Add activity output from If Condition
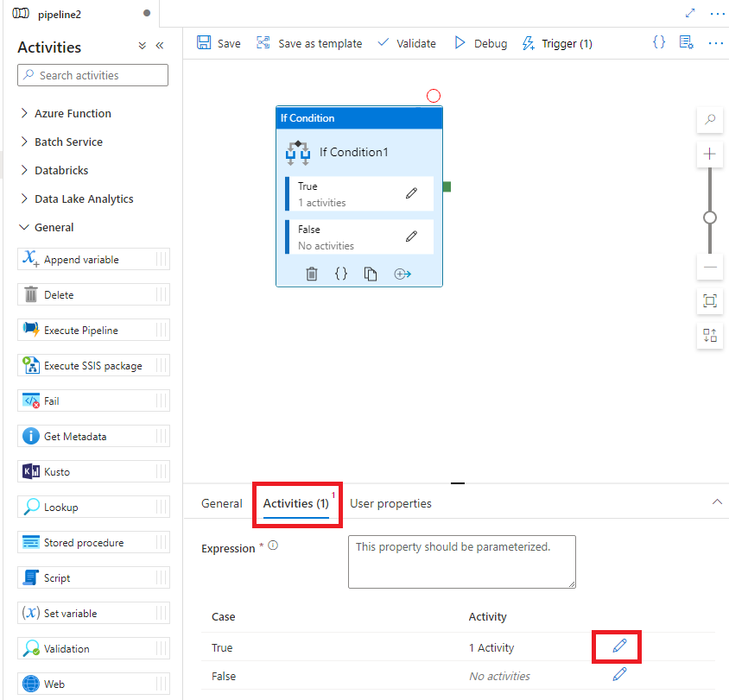729x700 pixels. coord(403,274)
